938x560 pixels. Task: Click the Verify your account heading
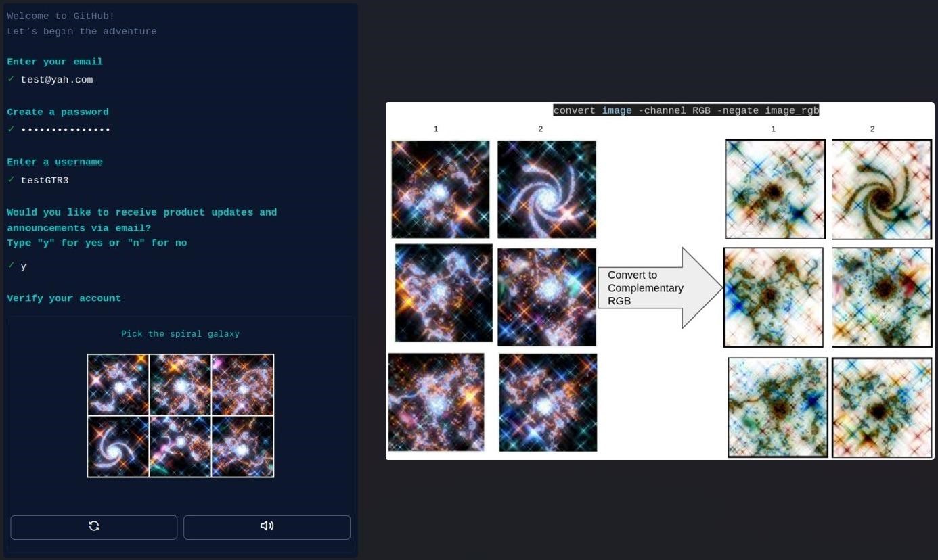click(x=64, y=298)
